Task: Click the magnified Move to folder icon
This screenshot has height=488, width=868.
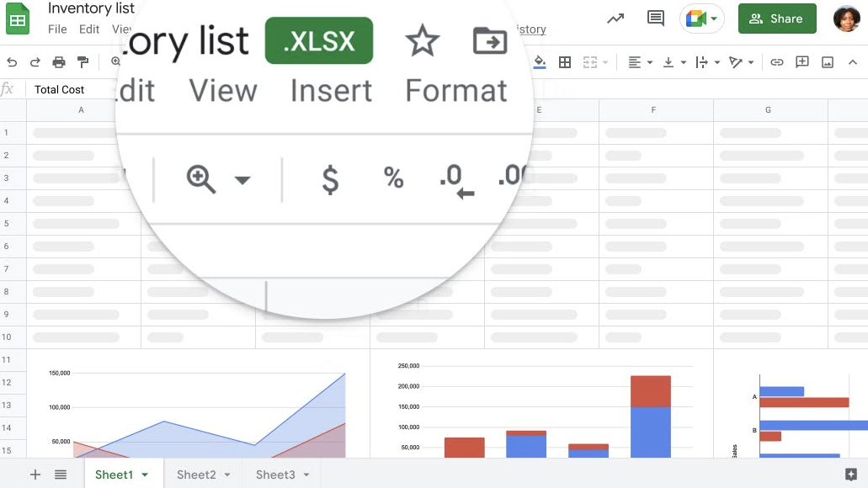Action: pyautogui.click(x=490, y=40)
